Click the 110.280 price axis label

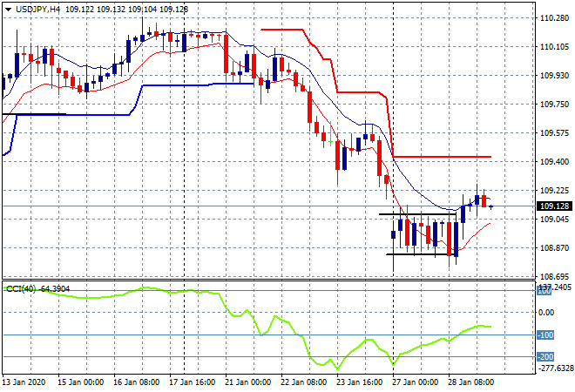tap(554, 18)
